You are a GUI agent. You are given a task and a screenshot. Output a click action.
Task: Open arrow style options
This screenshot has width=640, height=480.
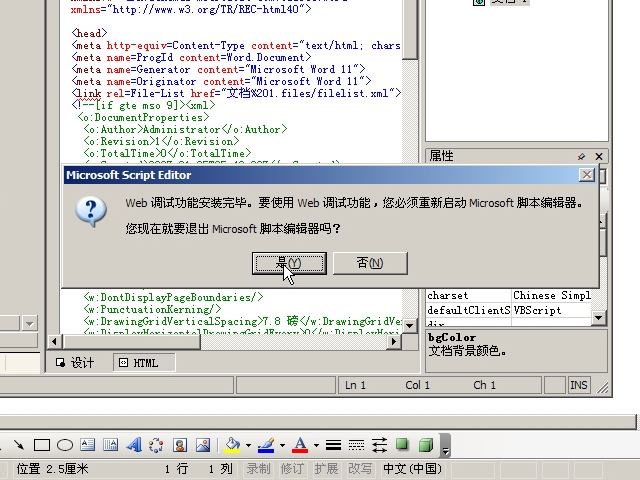pyautogui.click(x=380, y=445)
